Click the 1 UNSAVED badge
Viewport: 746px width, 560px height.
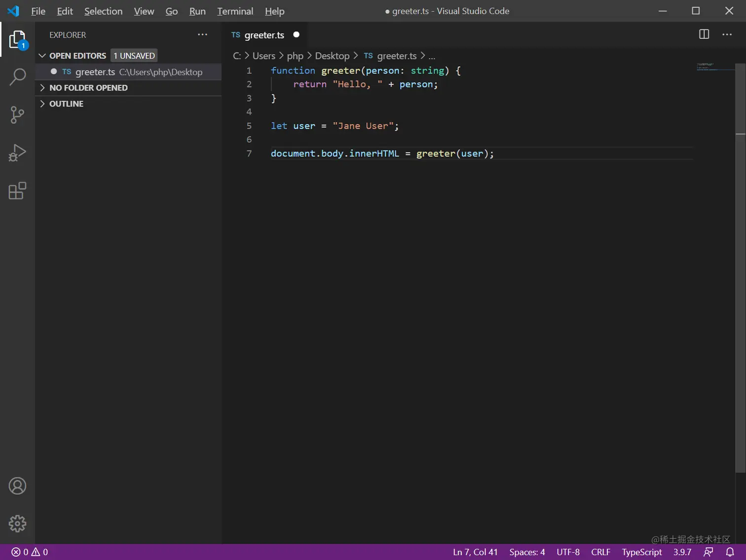pyautogui.click(x=134, y=56)
